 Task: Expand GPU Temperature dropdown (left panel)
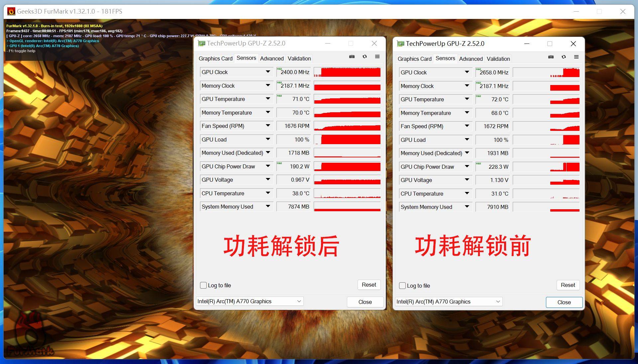click(269, 99)
